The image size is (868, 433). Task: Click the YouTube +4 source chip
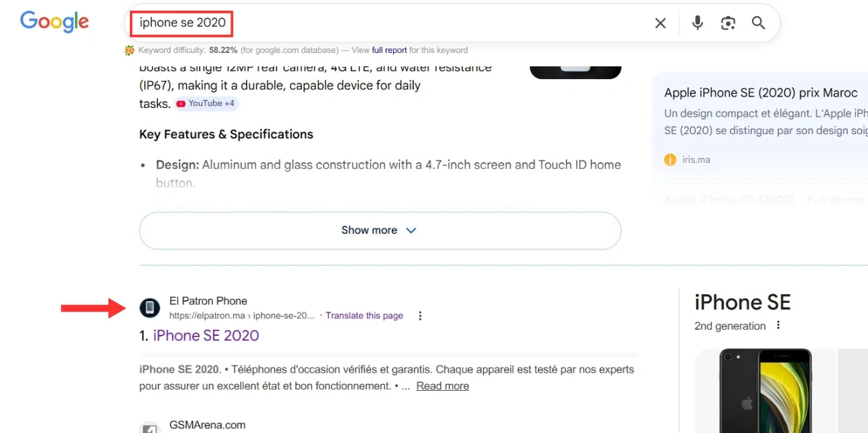(x=206, y=103)
